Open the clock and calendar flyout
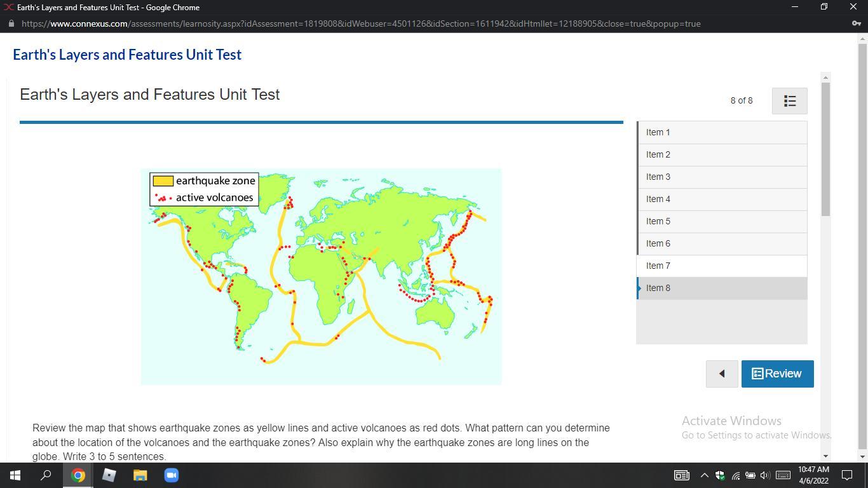 (x=813, y=475)
